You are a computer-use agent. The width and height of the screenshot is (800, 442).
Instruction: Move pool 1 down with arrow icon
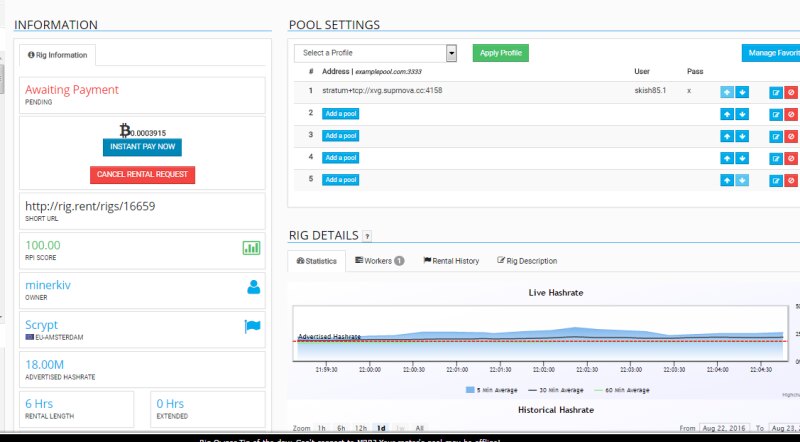tap(742, 92)
